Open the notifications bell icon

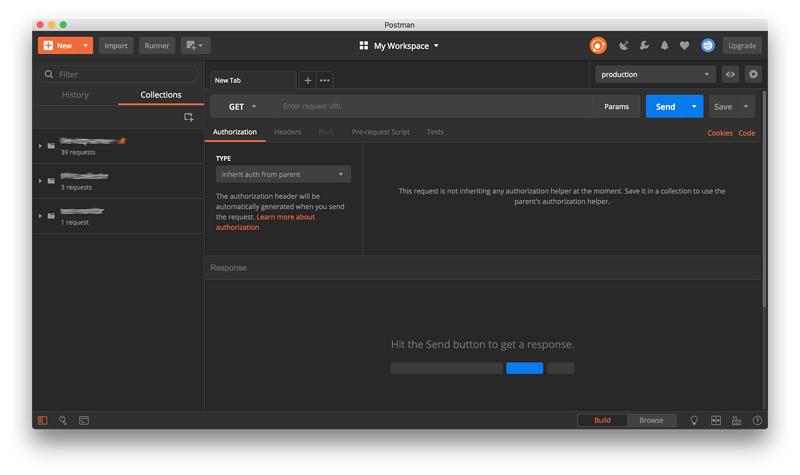click(x=664, y=46)
